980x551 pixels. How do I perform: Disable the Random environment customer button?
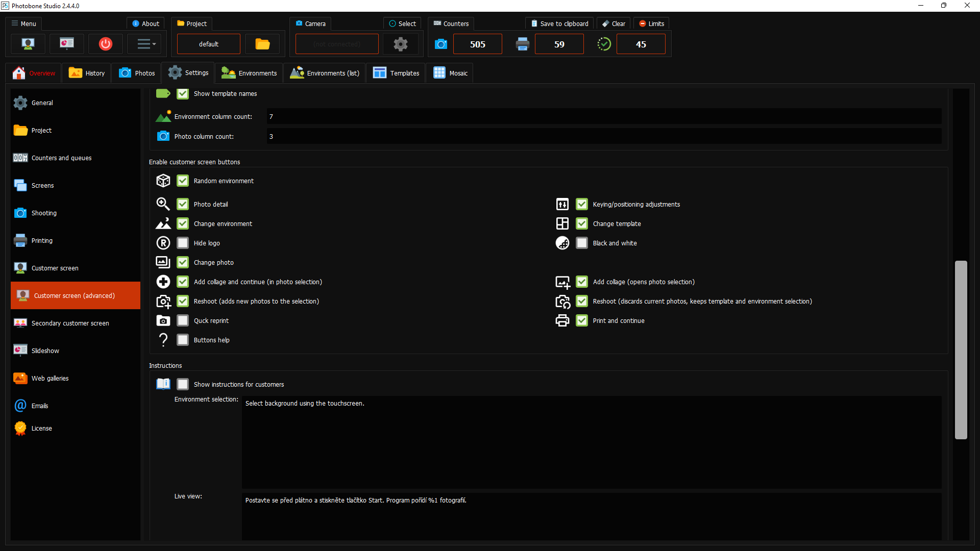point(182,181)
